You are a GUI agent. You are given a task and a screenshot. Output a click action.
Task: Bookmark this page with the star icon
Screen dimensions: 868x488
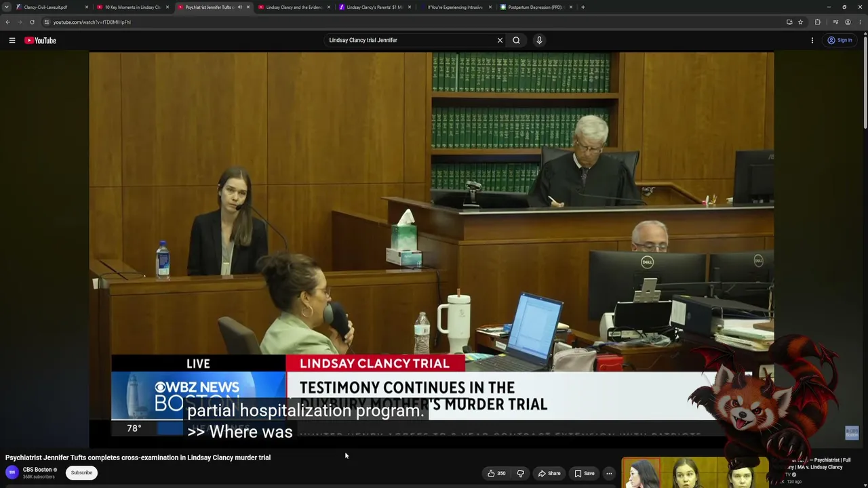[800, 22]
